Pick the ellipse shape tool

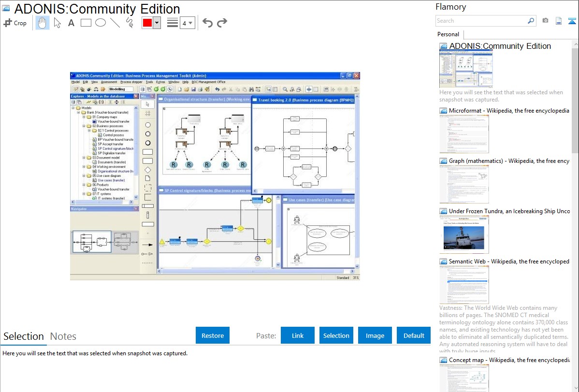101,23
